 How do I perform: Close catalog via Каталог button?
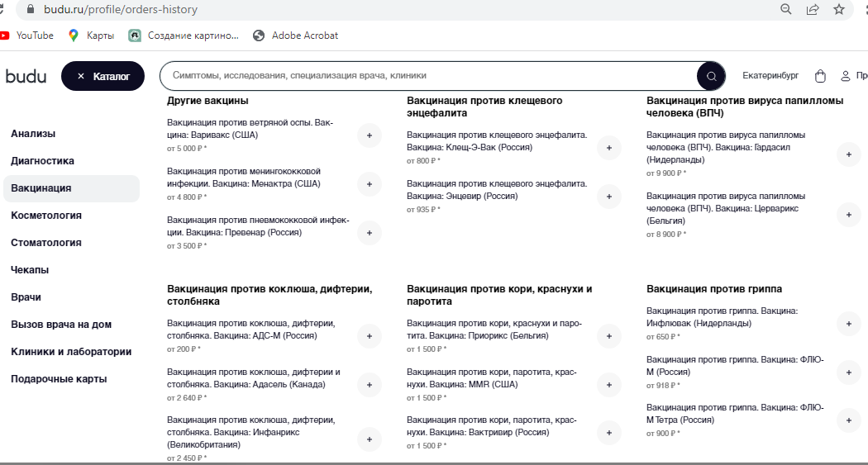coord(103,76)
